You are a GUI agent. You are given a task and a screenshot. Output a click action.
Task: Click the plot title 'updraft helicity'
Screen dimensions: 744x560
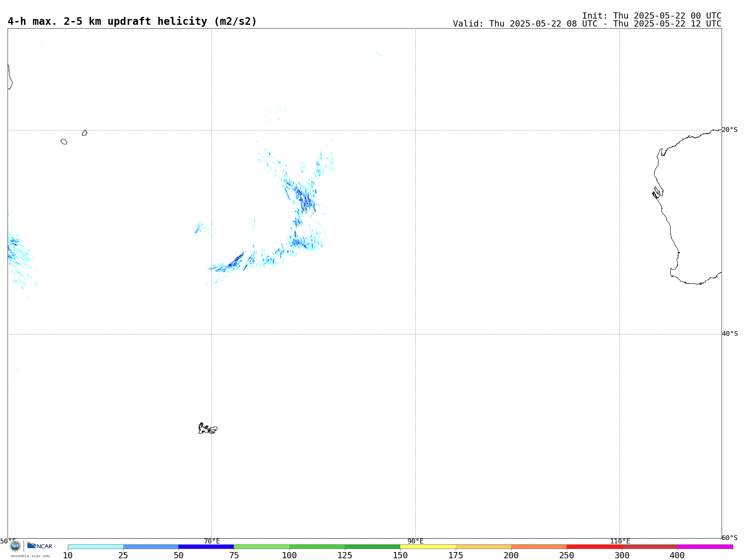click(x=157, y=21)
